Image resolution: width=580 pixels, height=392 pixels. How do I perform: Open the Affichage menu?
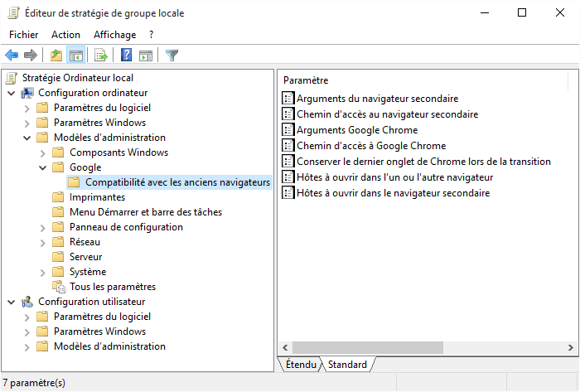[114, 35]
